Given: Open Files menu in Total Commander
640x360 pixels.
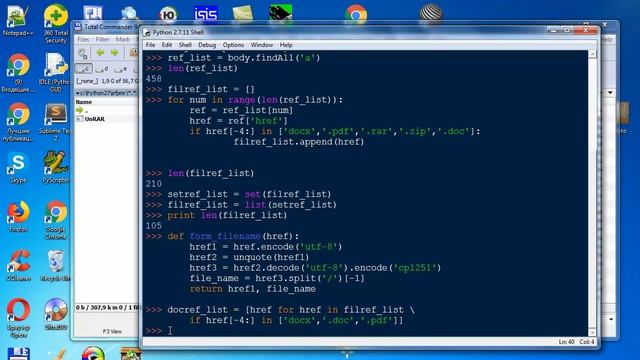Looking at the screenshot, I should tap(83, 40).
